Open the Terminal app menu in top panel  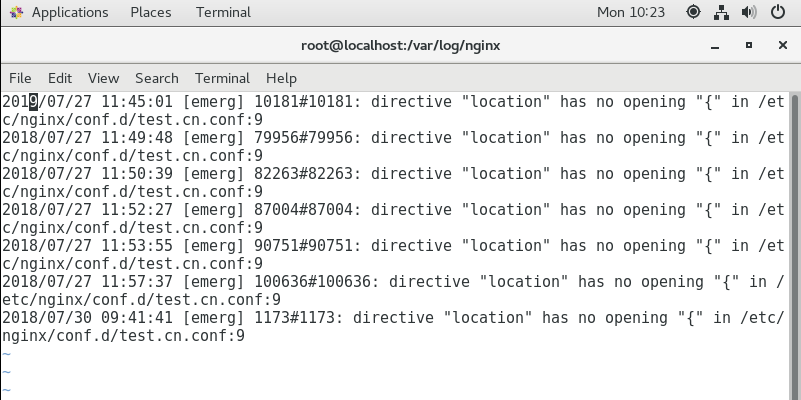[x=223, y=12]
